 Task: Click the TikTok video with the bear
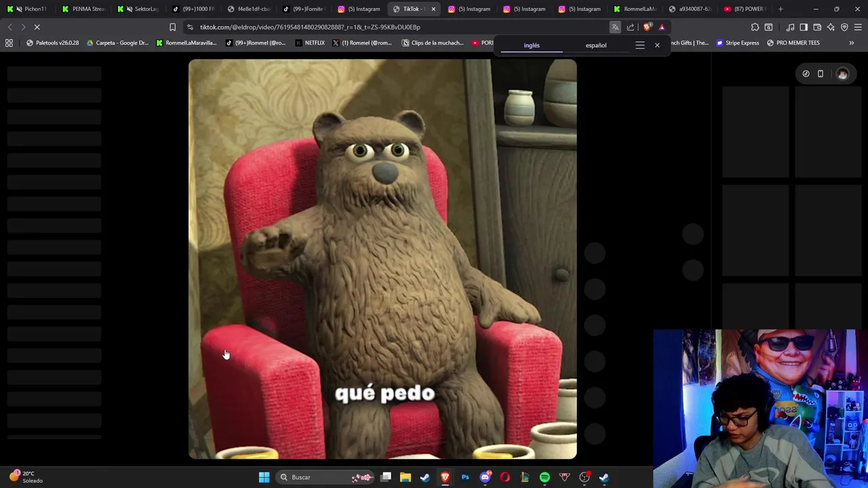click(382, 259)
